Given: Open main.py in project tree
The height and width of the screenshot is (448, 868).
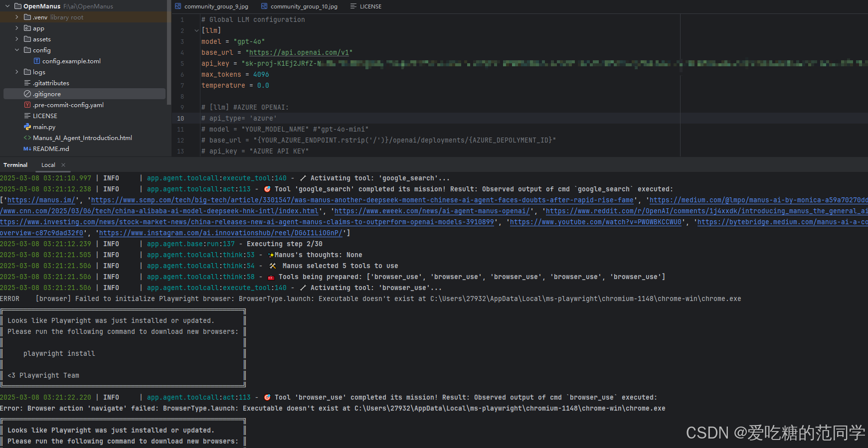Looking at the screenshot, I should point(44,127).
